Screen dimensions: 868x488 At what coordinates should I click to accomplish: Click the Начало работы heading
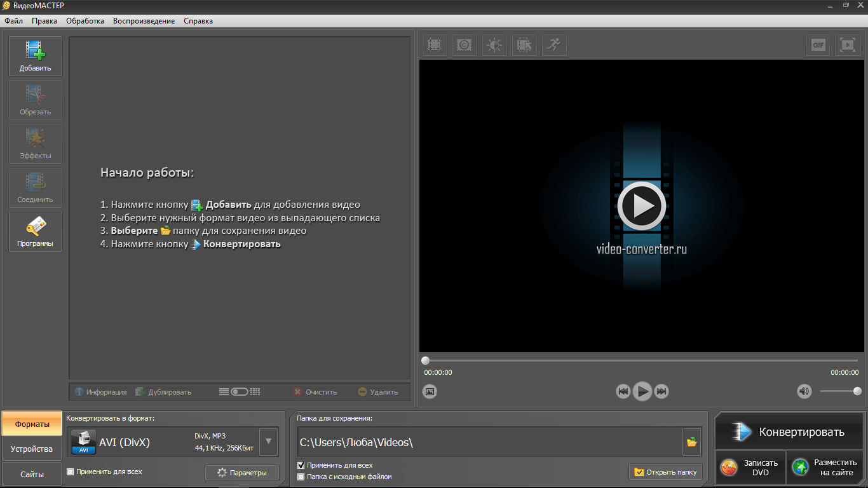[x=147, y=173]
